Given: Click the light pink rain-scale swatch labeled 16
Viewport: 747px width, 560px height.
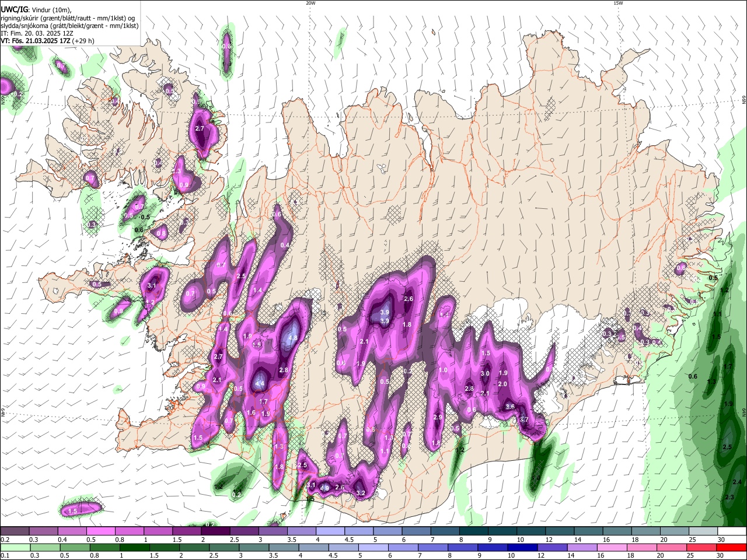Looking at the screenshot, I should tap(612, 547).
